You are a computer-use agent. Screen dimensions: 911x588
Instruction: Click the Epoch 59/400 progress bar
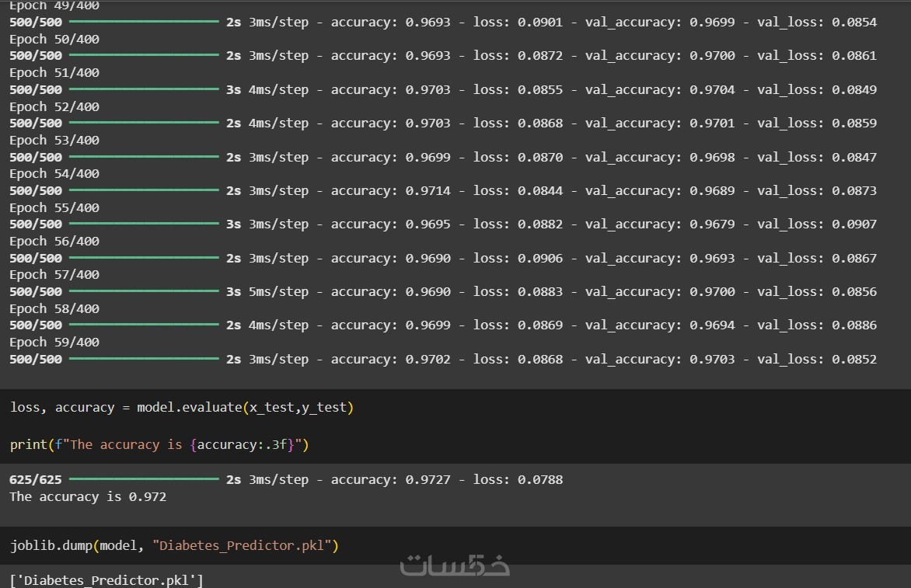144,359
